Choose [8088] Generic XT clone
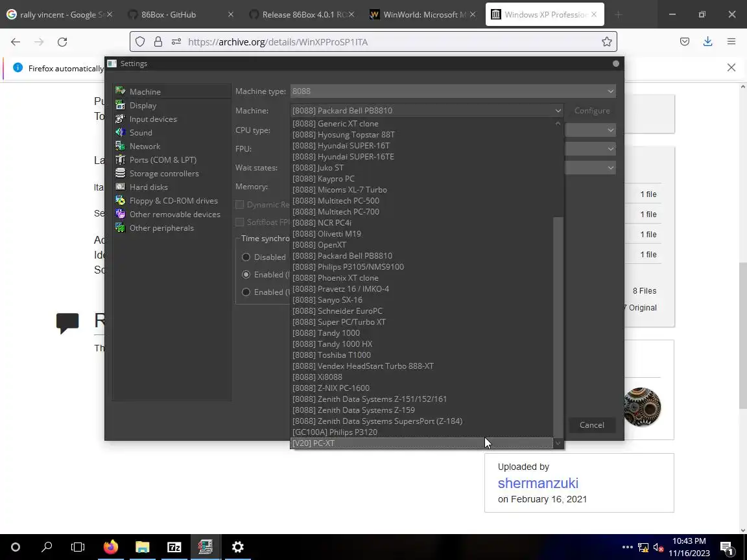 421,124
